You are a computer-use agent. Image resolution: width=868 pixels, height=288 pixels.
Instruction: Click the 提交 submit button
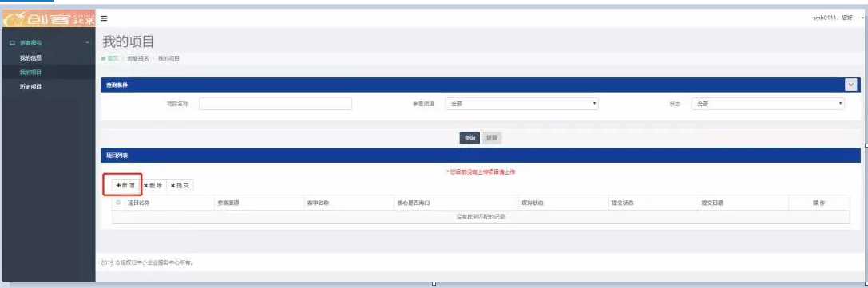(x=180, y=186)
